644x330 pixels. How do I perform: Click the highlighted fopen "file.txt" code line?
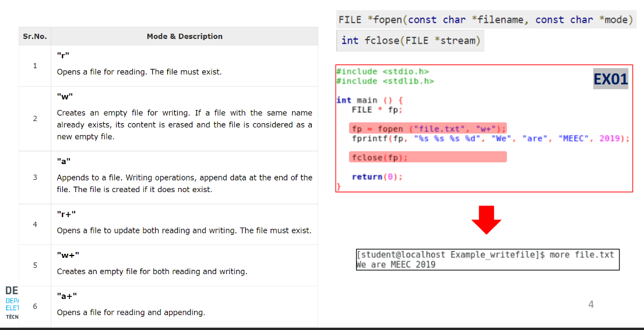click(x=428, y=129)
